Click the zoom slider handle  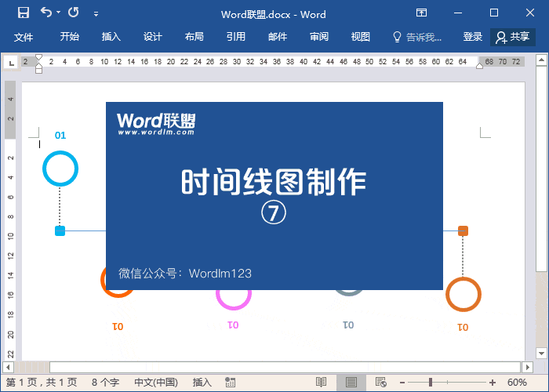click(431, 383)
